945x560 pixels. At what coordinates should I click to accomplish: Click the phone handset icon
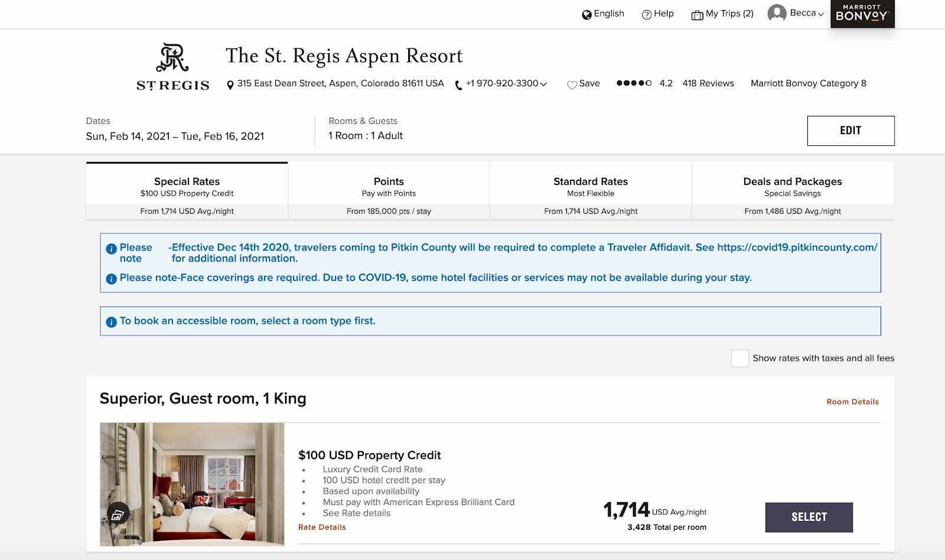point(459,85)
